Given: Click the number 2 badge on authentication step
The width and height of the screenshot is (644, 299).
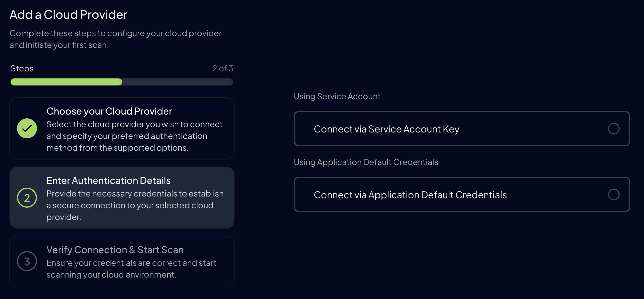Looking at the screenshot, I should pyautogui.click(x=27, y=198).
